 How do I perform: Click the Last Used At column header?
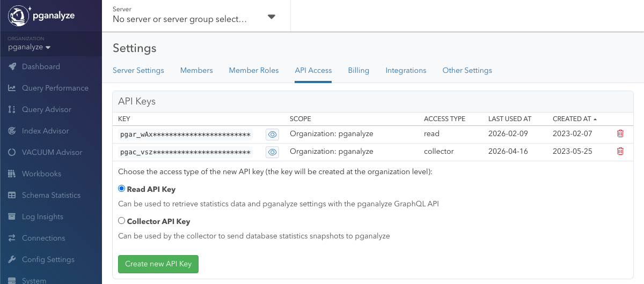click(x=510, y=118)
